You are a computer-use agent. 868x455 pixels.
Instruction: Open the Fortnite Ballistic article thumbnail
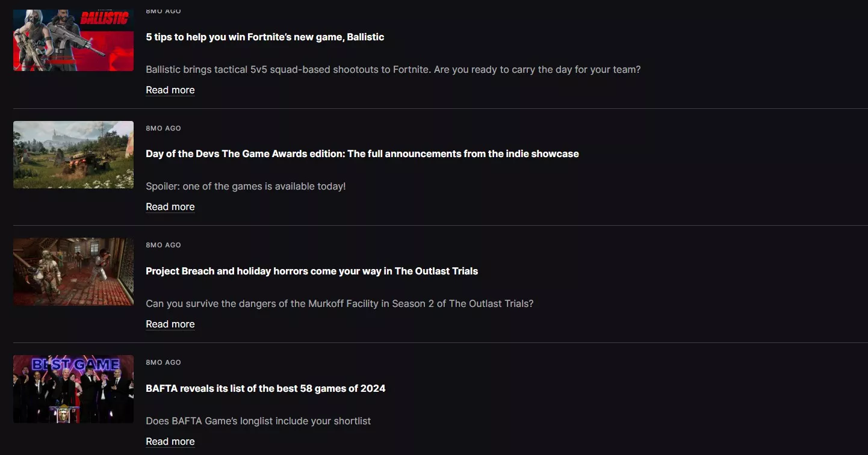coord(73,40)
